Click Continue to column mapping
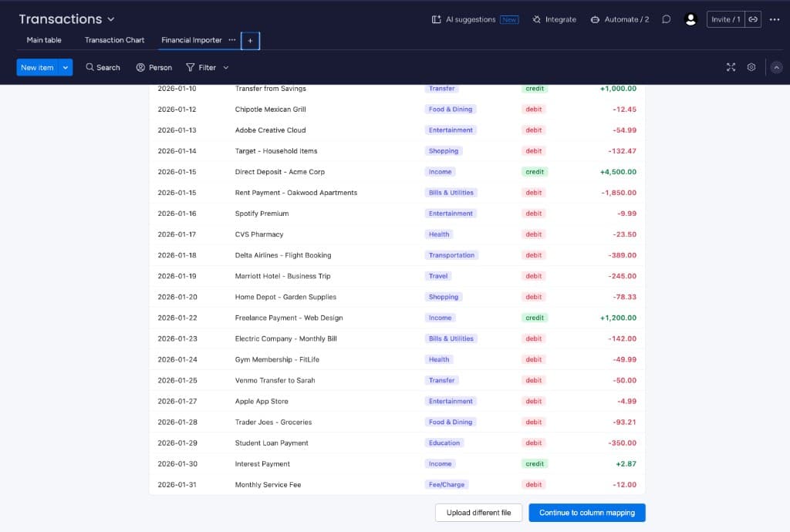The image size is (790, 532). click(587, 512)
